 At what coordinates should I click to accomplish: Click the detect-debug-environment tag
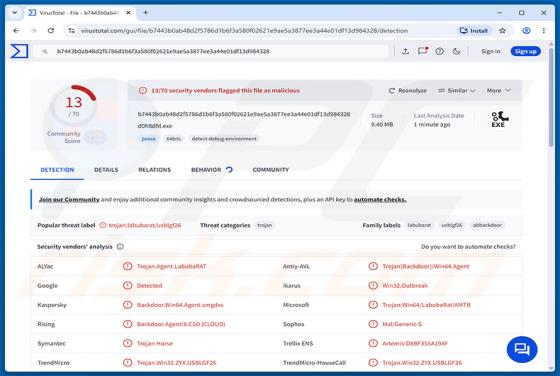click(x=224, y=139)
